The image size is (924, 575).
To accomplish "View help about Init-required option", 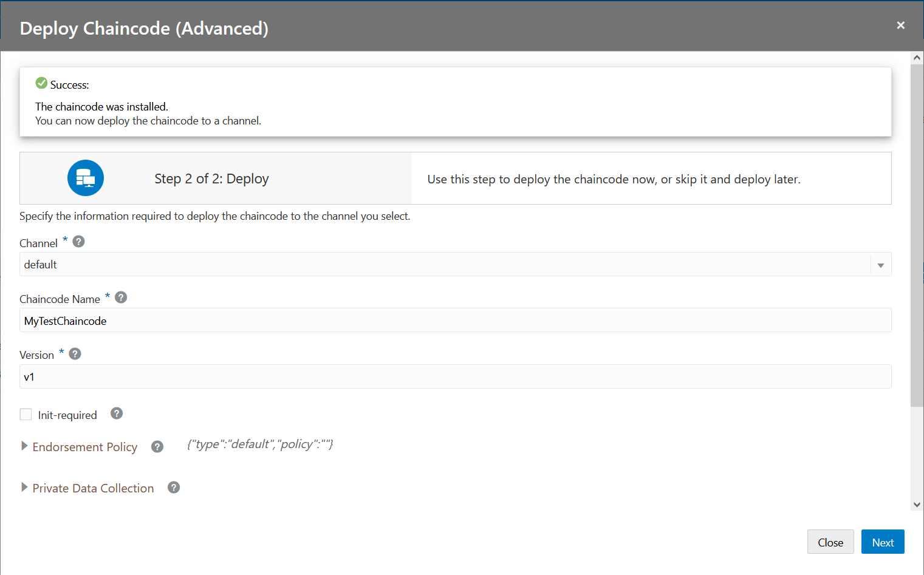I will [x=116, y=413].
